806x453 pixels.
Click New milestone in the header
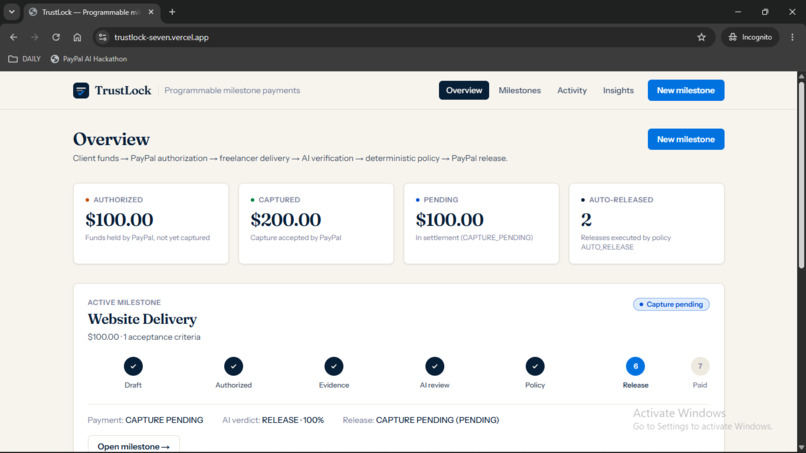coord(686,90)
